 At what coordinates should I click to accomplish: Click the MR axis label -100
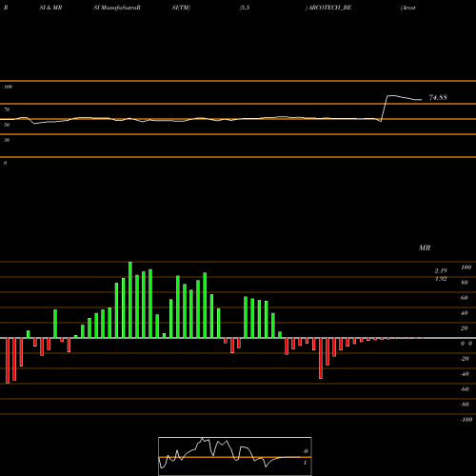pyautogui.click(x=466, y=420)
